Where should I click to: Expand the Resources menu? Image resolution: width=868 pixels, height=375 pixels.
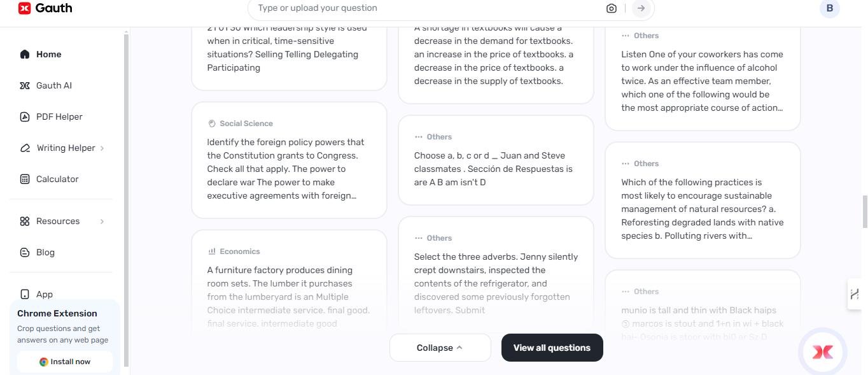point(58,221)
